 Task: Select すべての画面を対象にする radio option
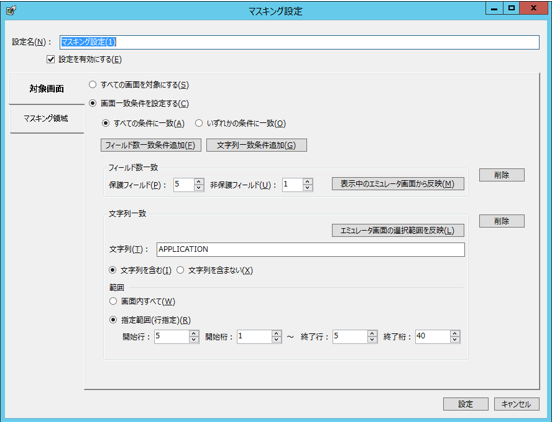coord(93,85)
